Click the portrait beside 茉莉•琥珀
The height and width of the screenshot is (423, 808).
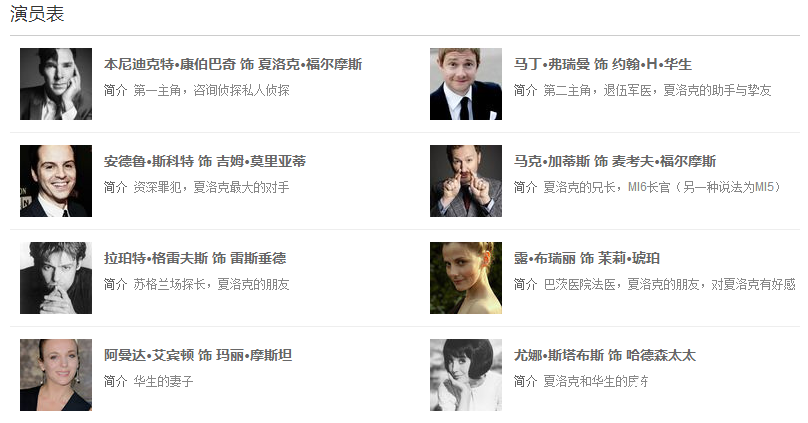[466, 278]
